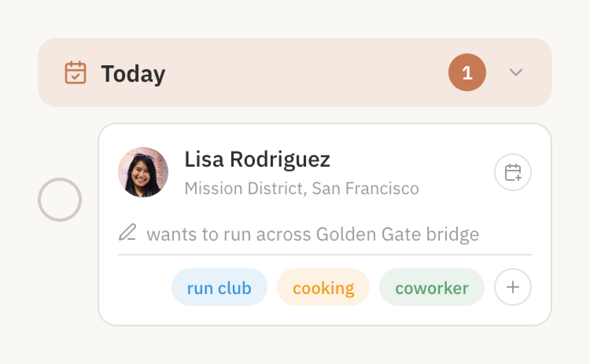Open the Lisa Rodriguez name link
The width and height of the screenshot is (590, 364).
pyautogui.click(x=257, y=160)
